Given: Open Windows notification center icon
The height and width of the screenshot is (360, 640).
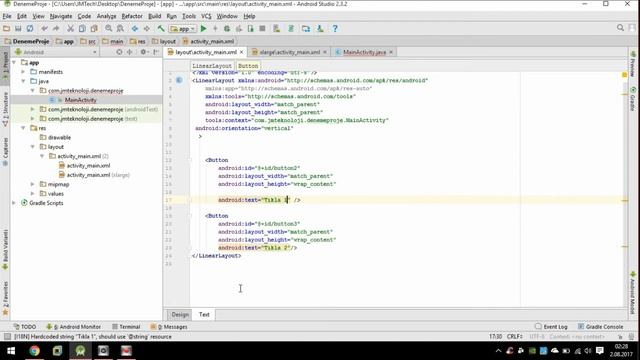Looking at the screenshot, I should click(600, 351).
